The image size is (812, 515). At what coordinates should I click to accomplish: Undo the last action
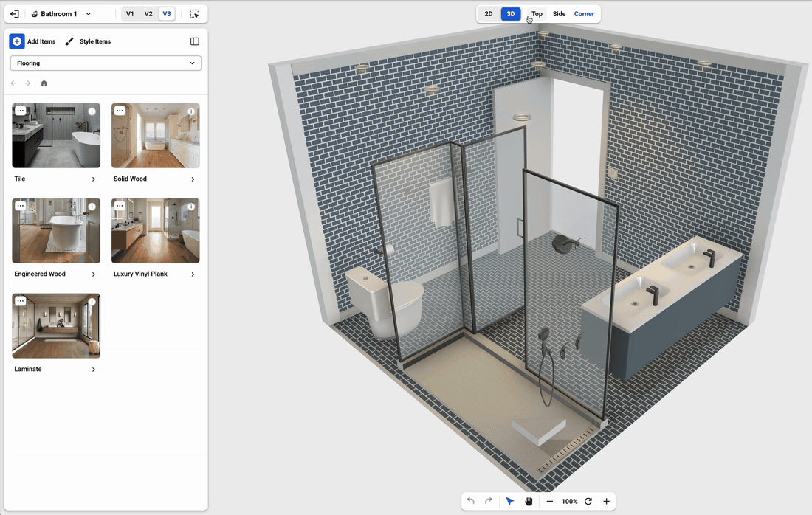tap(471, 501)
